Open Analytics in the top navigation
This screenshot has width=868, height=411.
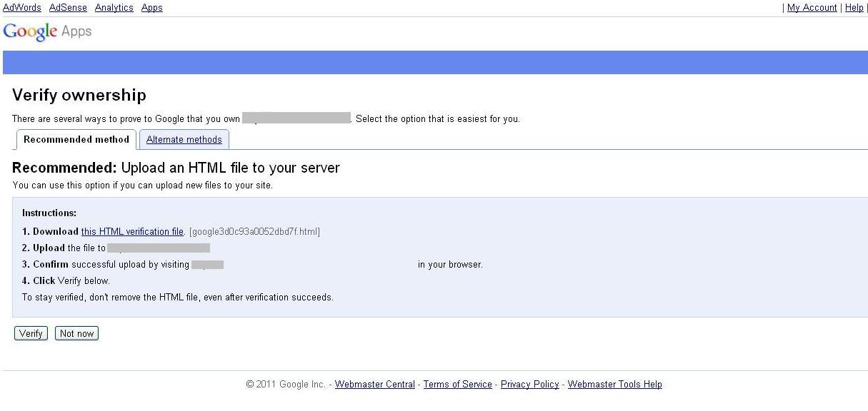pos(114,8)
